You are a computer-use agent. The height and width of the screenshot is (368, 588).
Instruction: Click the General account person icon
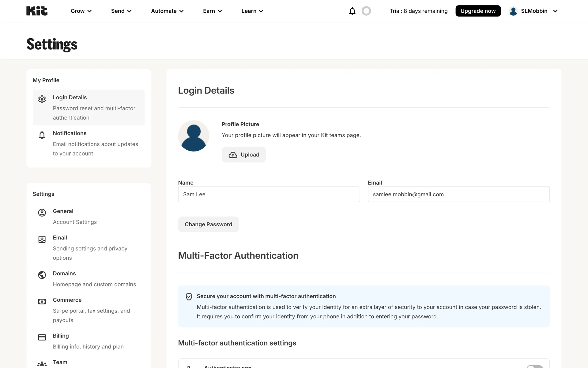[42, 213]
